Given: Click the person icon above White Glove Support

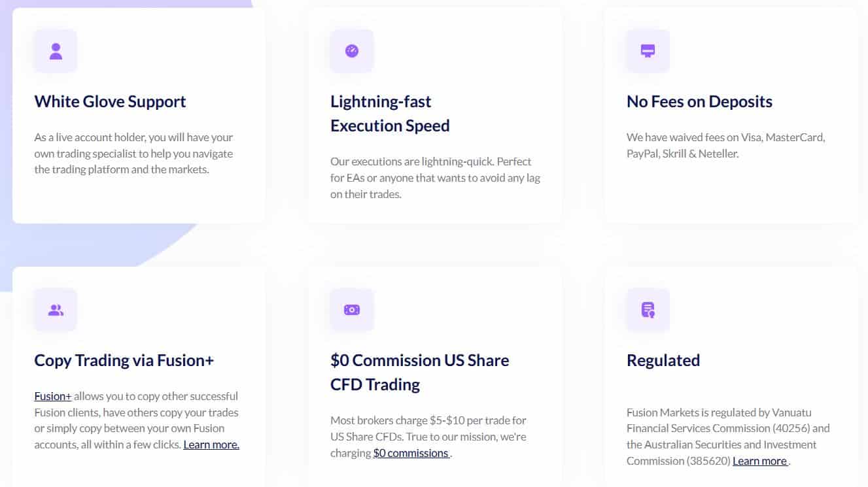Looking at the screenshot, I should 56,51.
